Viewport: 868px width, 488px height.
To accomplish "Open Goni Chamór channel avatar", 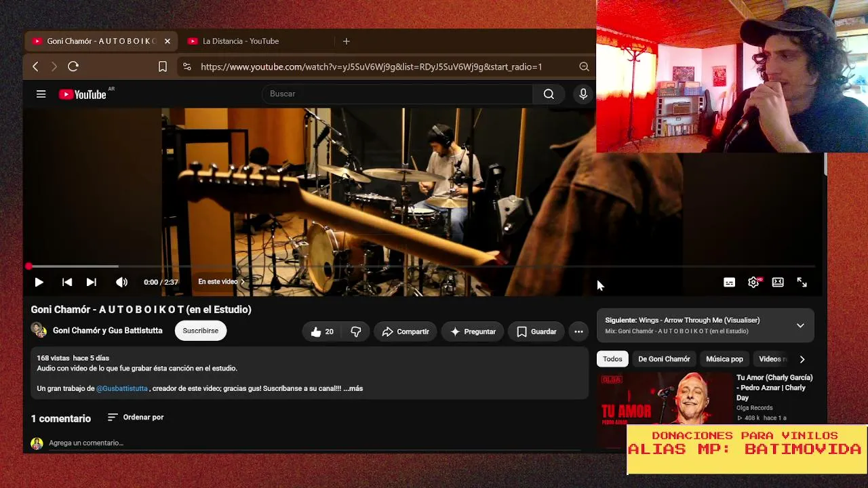I will tap(38, 331).
